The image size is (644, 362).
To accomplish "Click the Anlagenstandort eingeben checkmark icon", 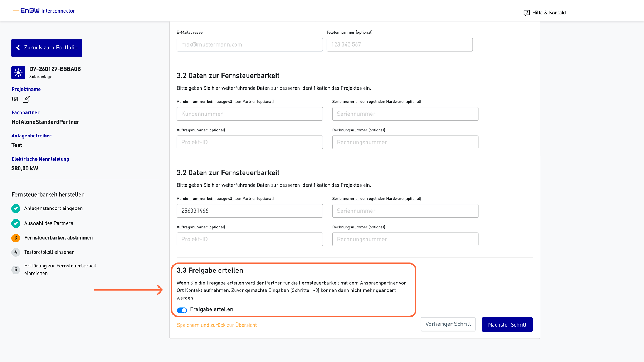I will click(x=16, y=208).
